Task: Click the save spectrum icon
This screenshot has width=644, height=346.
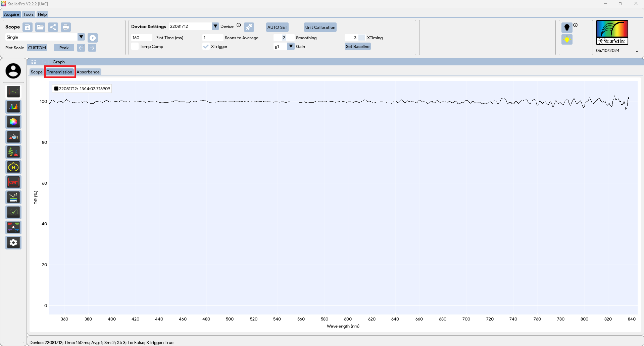Action: 28,27
